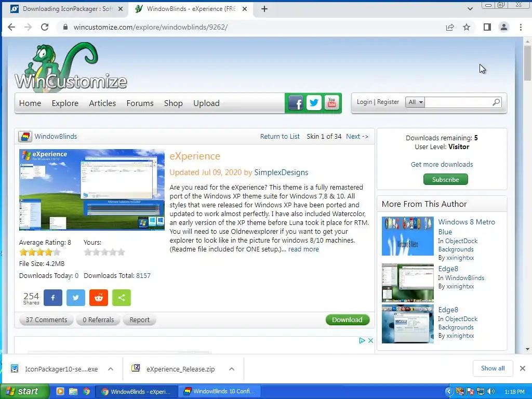The height and width of the screenshot is (399, 532).
Task: Open the All search category dropdown
Action: pyautogui.click(x=415, y=102)
